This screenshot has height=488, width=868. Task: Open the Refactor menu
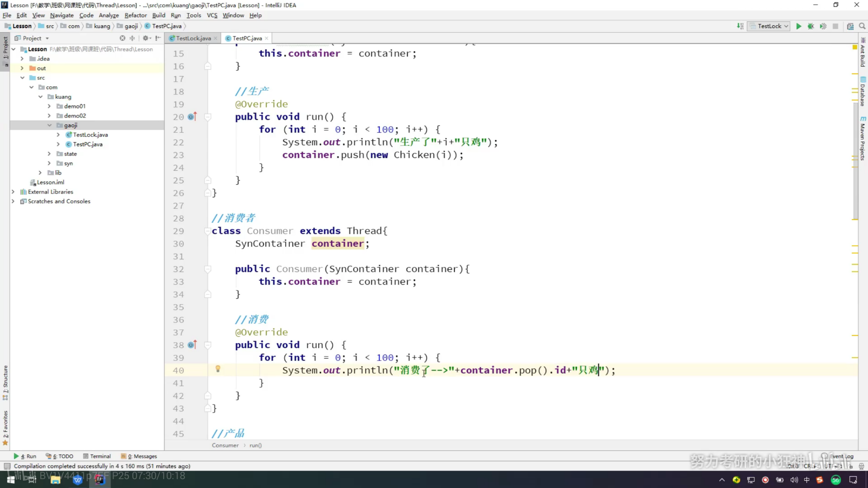coord(135,15)
